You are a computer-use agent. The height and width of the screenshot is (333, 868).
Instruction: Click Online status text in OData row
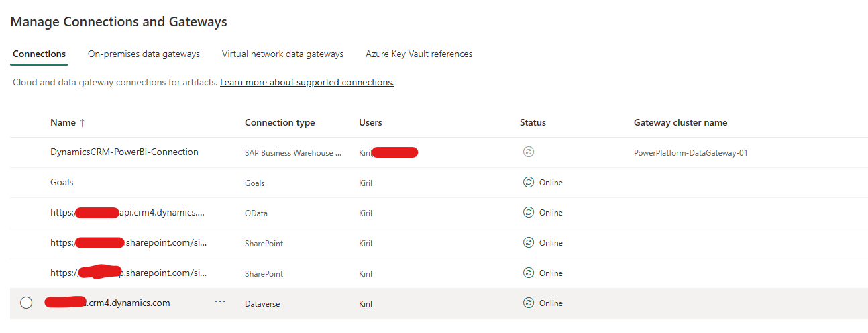coord(551,213)
